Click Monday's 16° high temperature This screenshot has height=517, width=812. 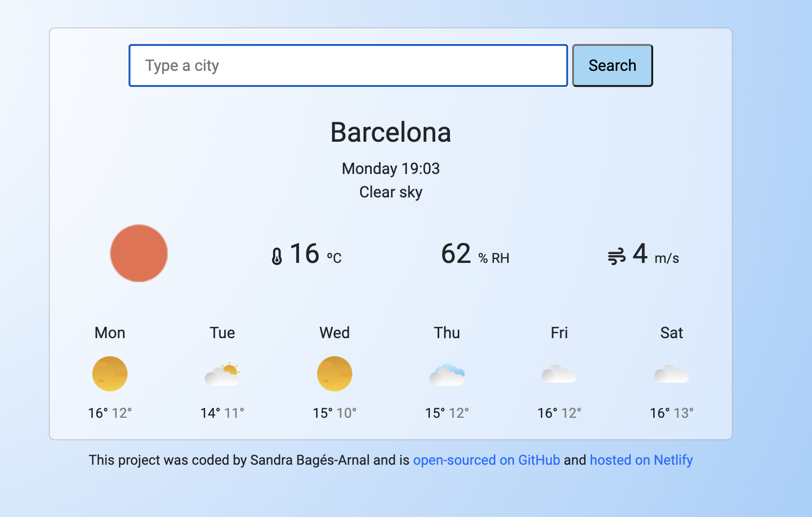[98, 412]
